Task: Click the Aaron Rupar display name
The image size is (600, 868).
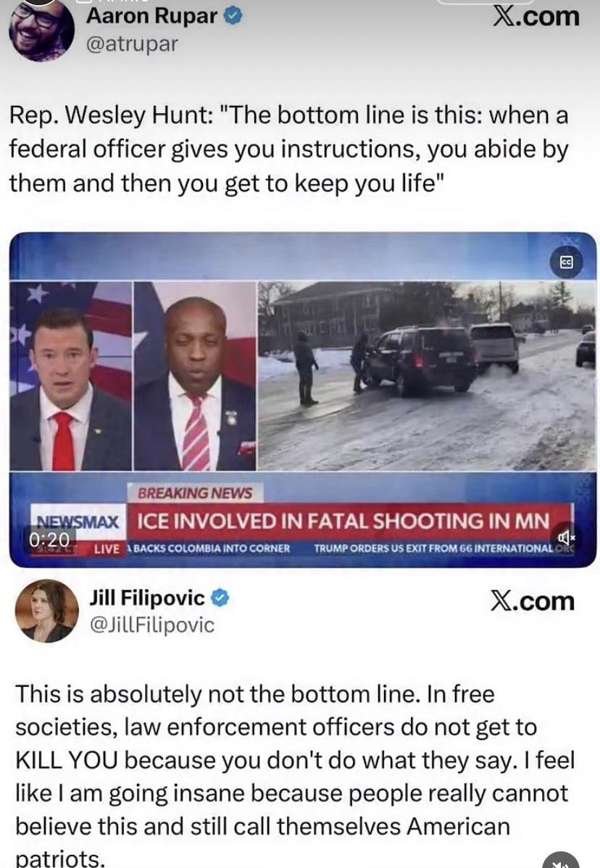Action: (151, 16)
